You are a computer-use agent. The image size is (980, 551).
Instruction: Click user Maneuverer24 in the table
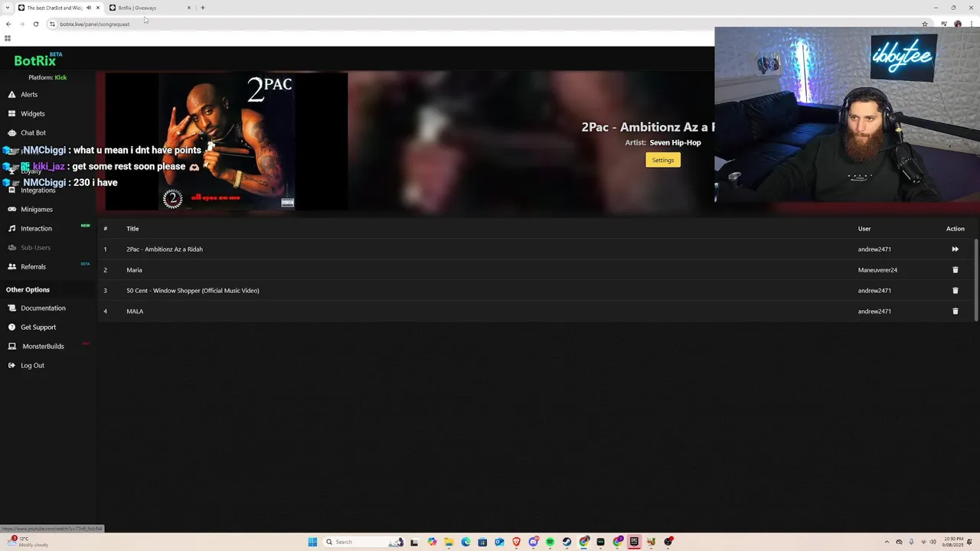coord(877,269)
